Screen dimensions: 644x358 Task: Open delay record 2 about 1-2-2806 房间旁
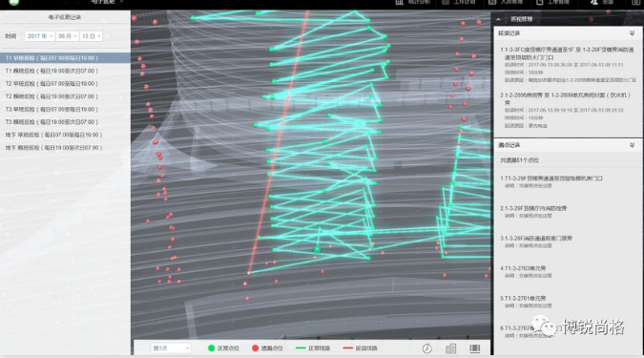click(567, 110)
